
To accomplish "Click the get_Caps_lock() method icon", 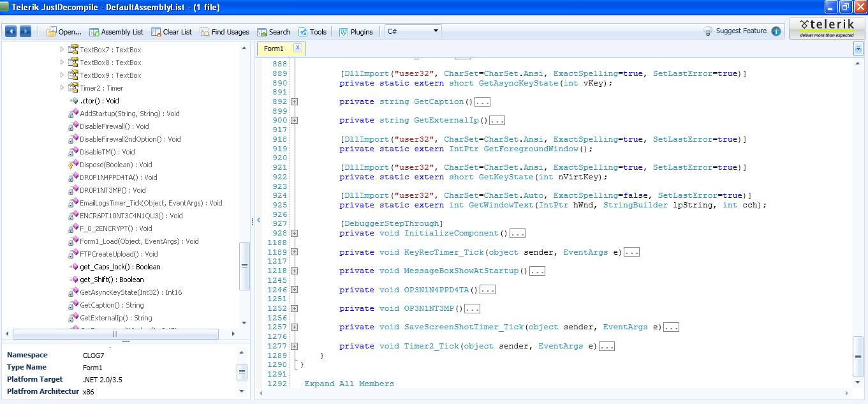I will pos(73,267).
